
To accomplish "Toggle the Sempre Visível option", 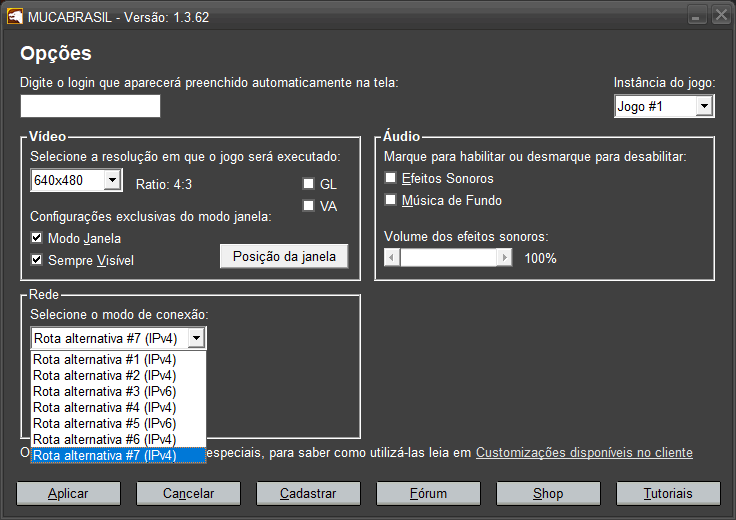I will pos(38,261).
